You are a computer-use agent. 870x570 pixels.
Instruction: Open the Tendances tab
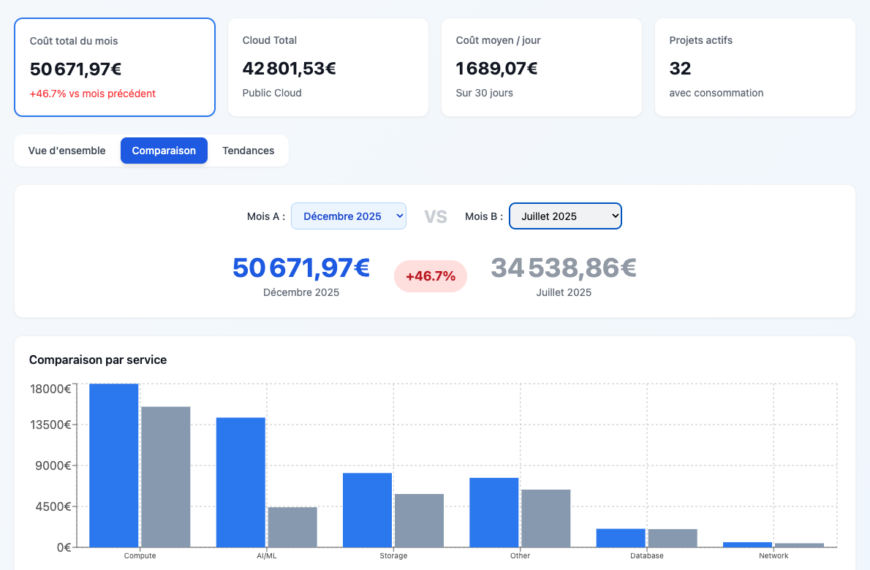[248, 151]
